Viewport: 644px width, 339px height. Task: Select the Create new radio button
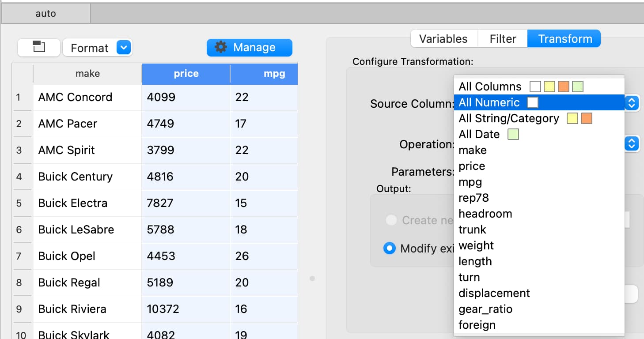(x=391, y=220)
